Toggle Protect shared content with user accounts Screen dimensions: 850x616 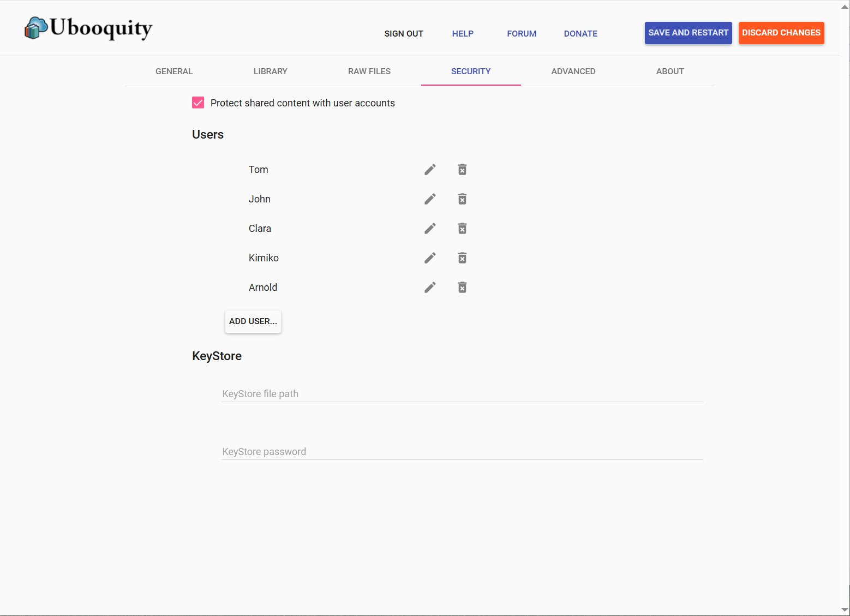(x=198, y=103)
